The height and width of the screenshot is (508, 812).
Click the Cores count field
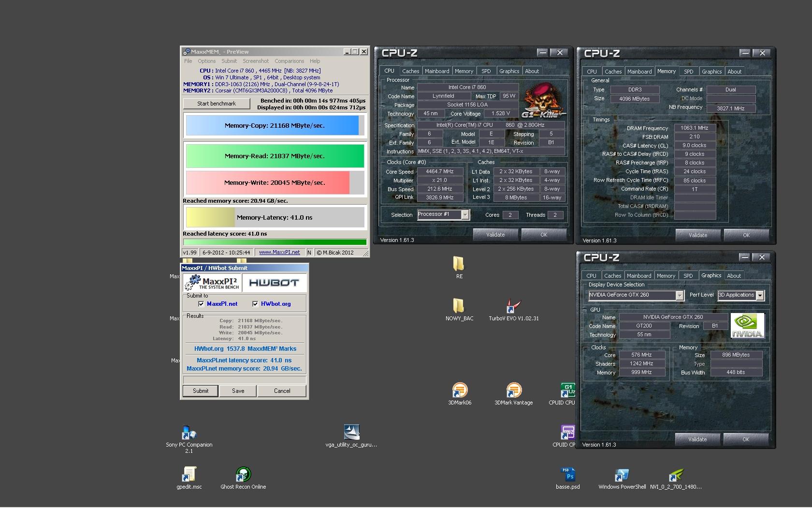coord(510,215)
